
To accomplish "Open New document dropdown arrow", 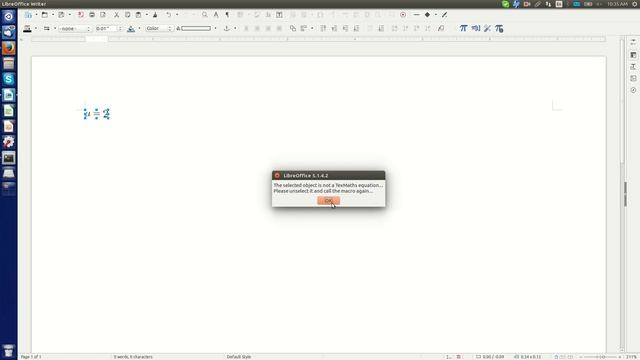I will click(36, 15).
